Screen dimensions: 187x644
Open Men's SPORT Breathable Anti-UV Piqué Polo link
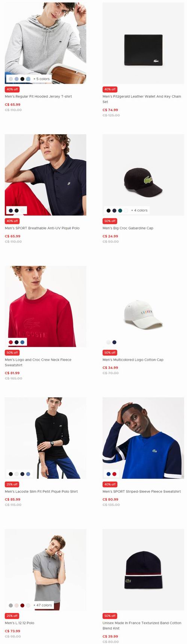tap(42, 228)
